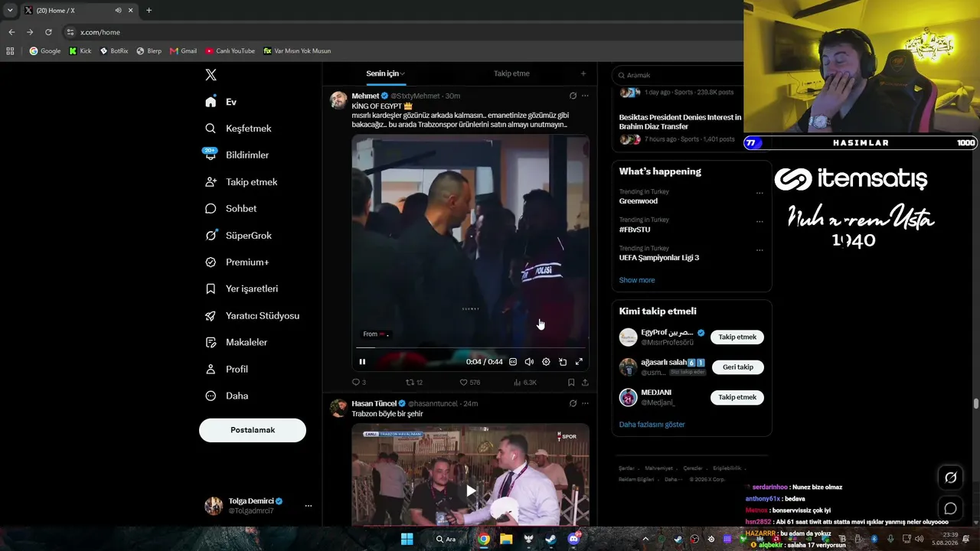Screen dimensions: 980x551
Task: Repost Mehmet's post
Action: (414, 382)
